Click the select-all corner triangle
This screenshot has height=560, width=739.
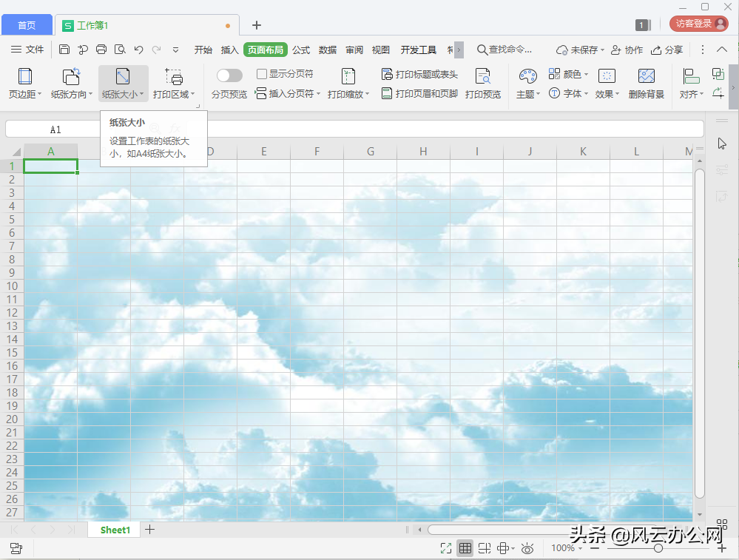click(x=16, y=152)
